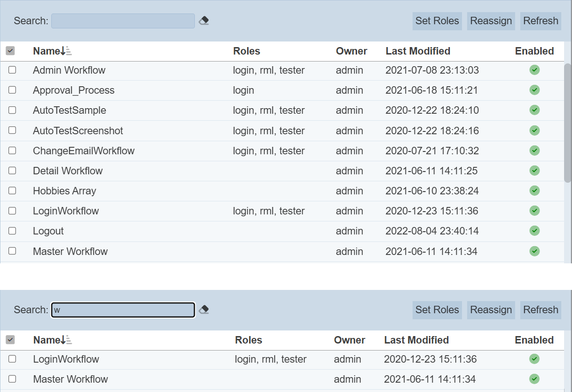Disable Logout via its green status icon

[x=534, y=231]
